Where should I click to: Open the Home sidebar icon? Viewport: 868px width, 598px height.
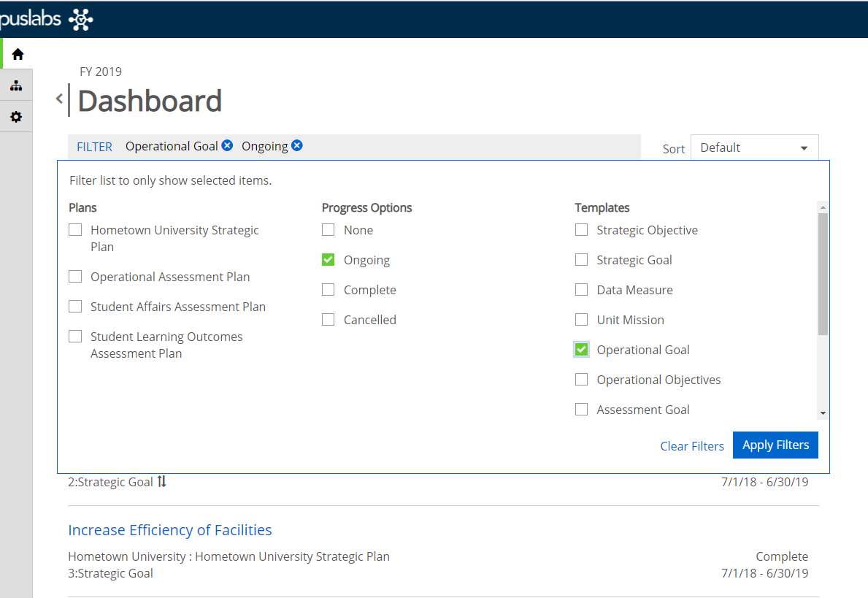point(18,54)
